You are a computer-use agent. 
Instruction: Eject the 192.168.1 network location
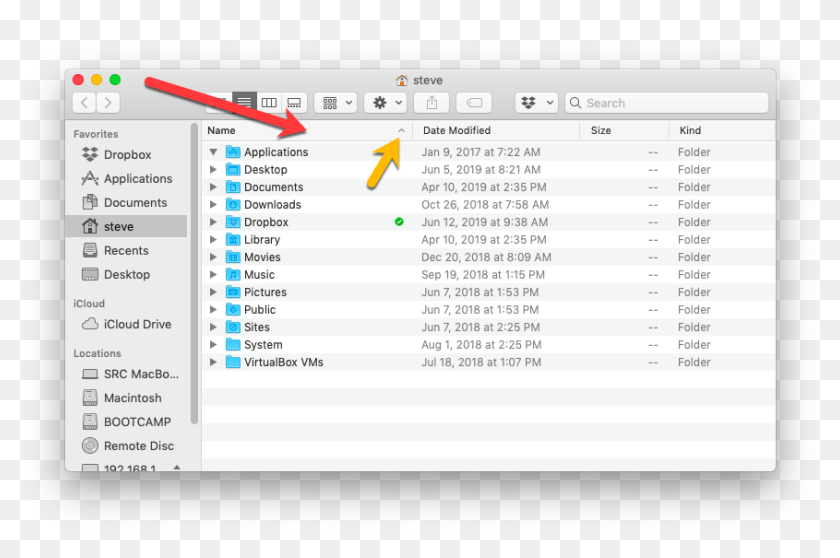[177, 467]
